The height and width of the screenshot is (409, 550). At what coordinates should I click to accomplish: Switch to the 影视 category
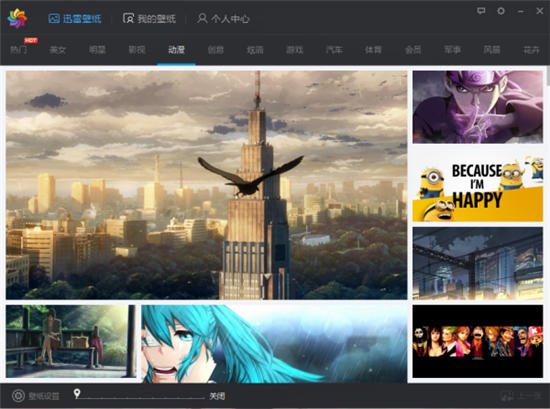[x=137, y=50]
